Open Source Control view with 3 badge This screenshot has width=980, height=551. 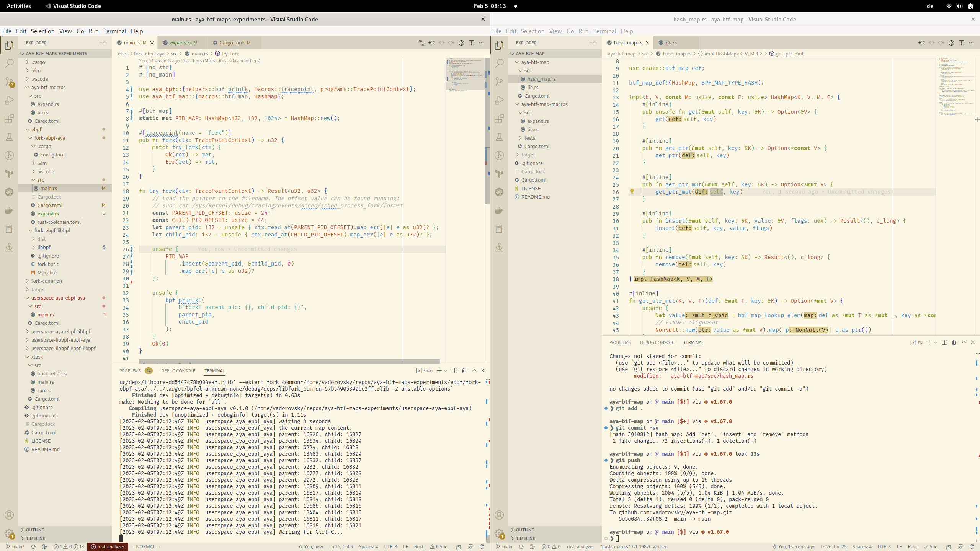point(9,82)
